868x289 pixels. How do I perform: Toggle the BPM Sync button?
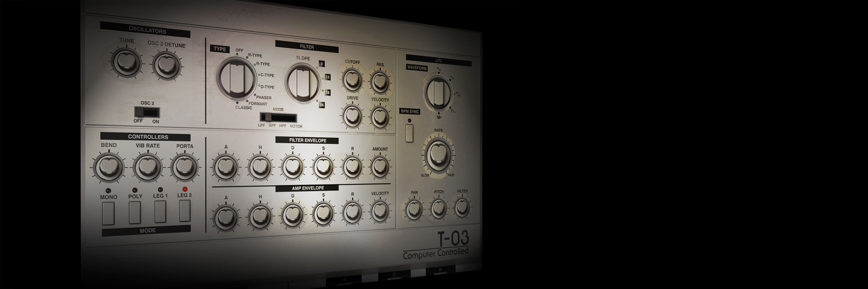(410, 133)
